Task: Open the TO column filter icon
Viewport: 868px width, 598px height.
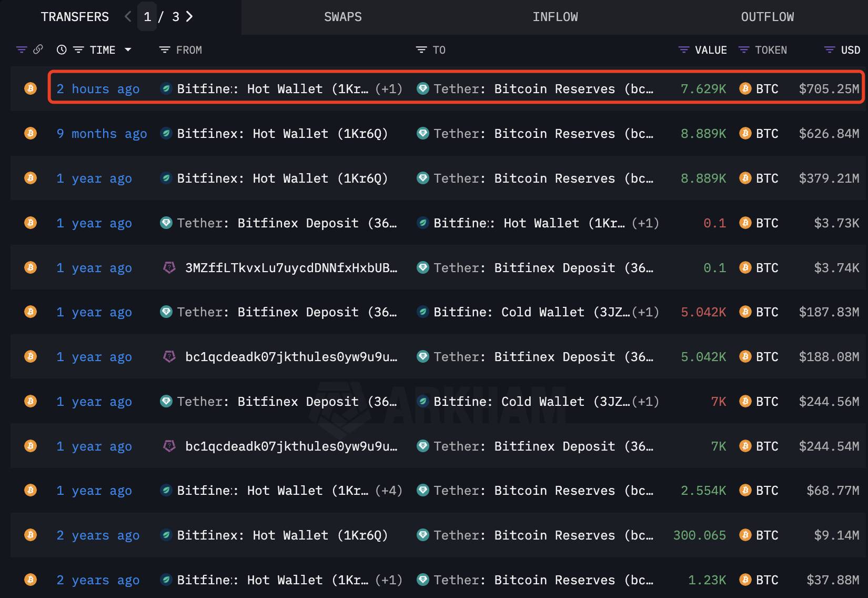Action: tap(421, 49)
